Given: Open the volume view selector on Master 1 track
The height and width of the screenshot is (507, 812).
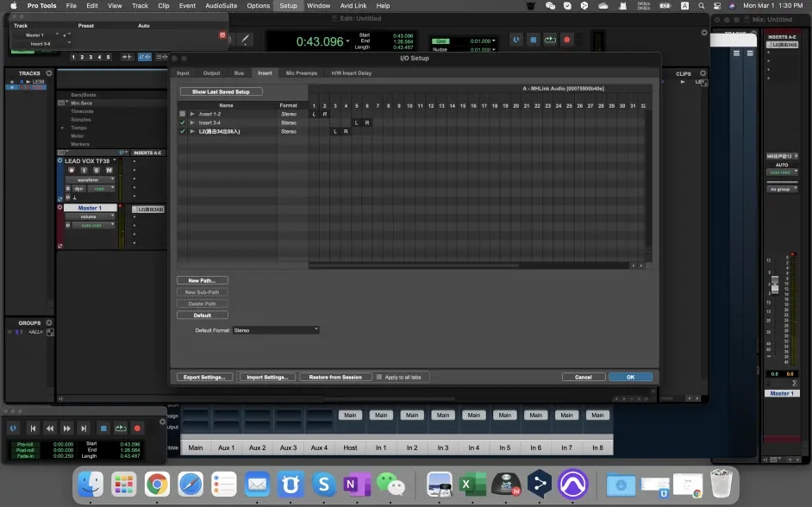Looking at the screenshot, I should click(x=90, y=216).
